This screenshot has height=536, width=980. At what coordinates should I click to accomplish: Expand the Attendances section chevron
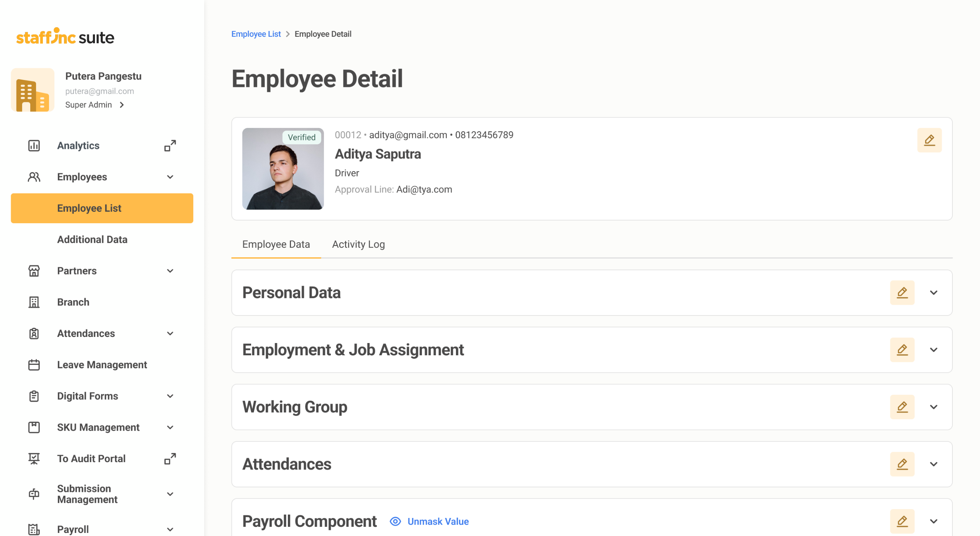(x=934, y=464)
